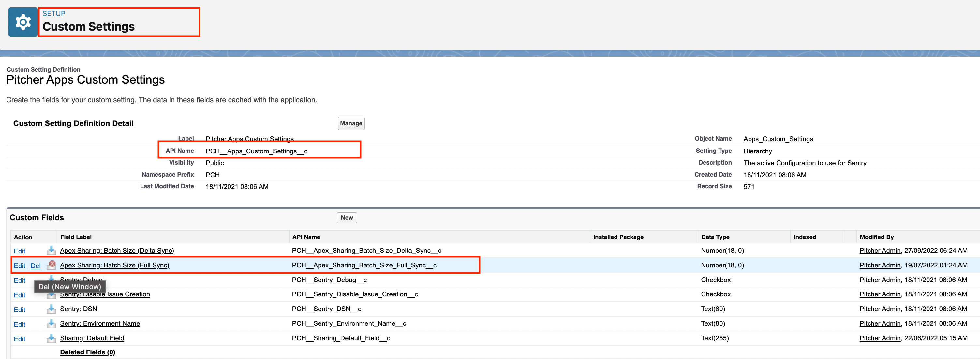Open Sentry: Environment Name field details
980x359 pixels.
coord(100,323)
